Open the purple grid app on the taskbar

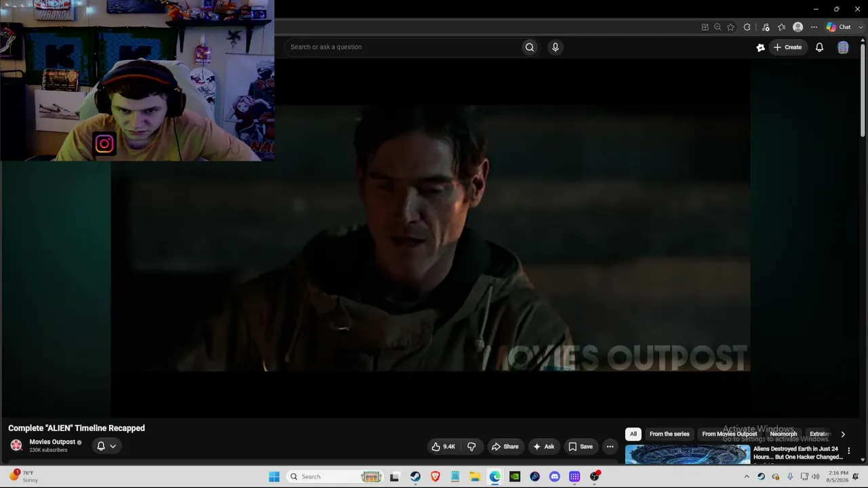(x=574, y=476)
